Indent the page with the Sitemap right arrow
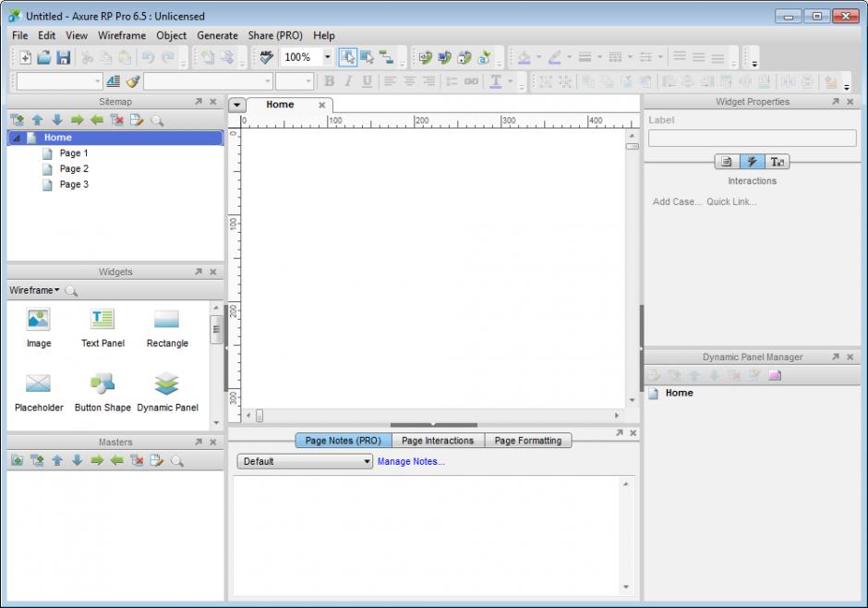This screenshot has width=868, height=608. click(x=77, y=119)
